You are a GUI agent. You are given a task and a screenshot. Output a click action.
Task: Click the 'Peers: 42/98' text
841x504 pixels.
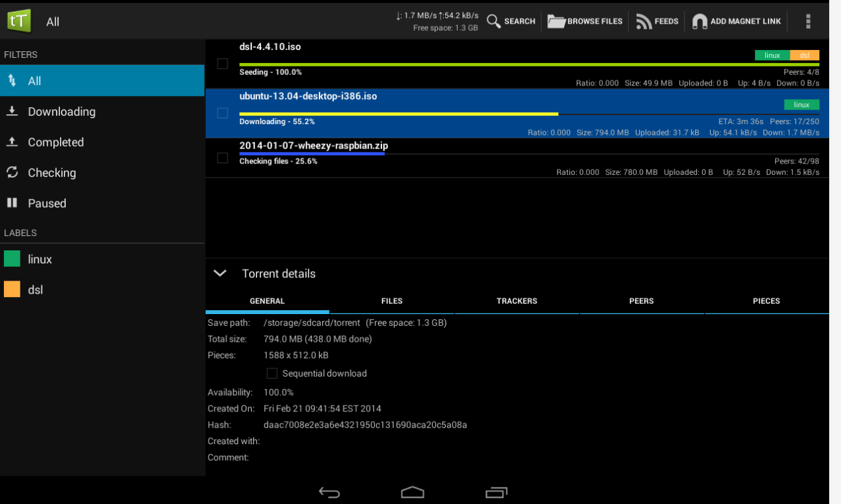coord(797,161)
